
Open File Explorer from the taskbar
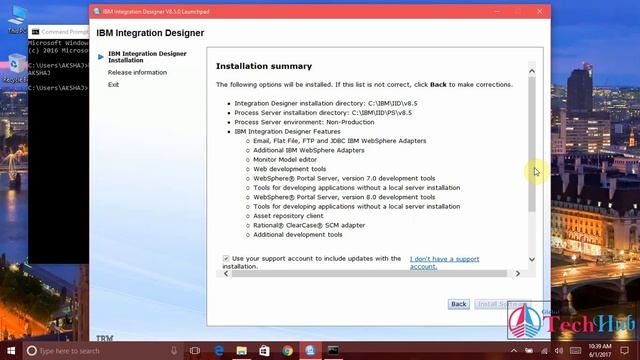pyautogui.click(x=242, y=351)
